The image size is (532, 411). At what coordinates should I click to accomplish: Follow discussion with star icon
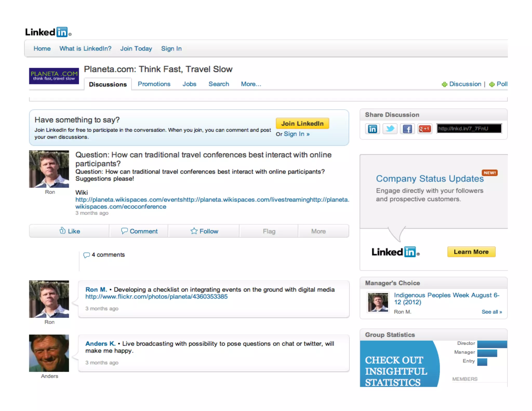point(204,231)
